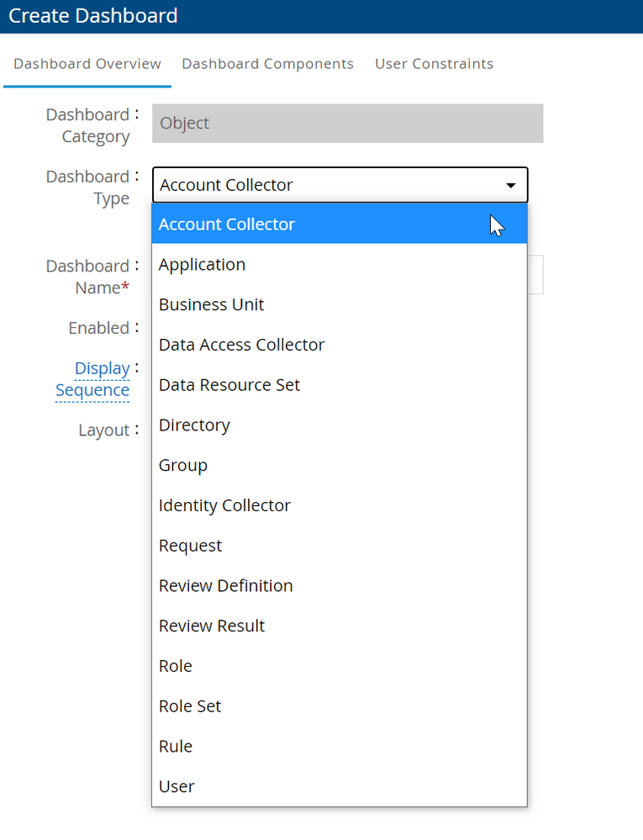Select Identity Collector option
The image size is (643, 840).
pos(224,505)
